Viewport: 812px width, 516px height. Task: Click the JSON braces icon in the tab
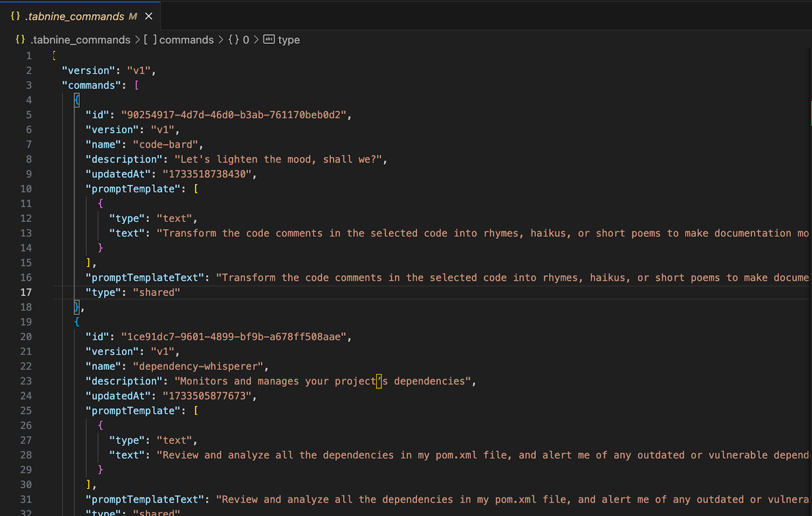(16, 16)
